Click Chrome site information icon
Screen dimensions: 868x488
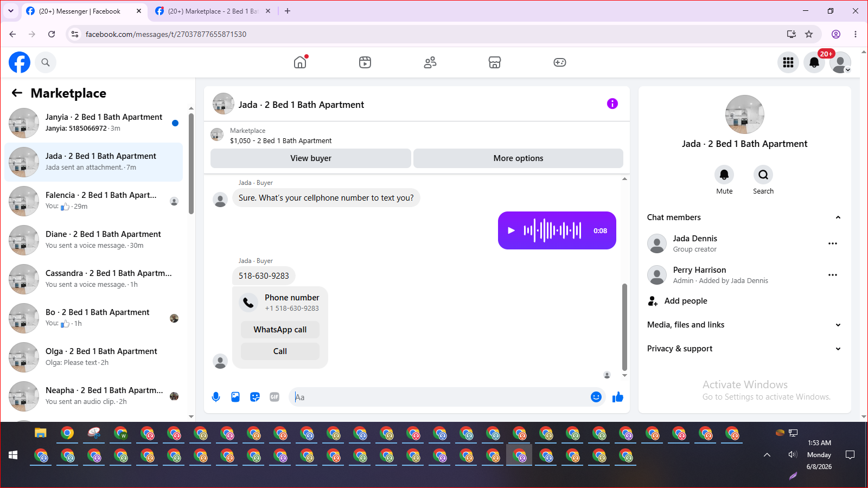point(75,34)
